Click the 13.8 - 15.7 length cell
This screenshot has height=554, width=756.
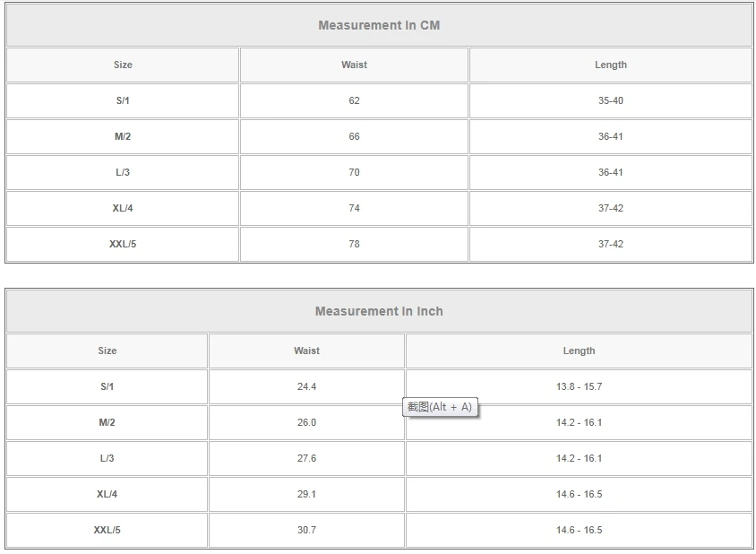point(579,386)
